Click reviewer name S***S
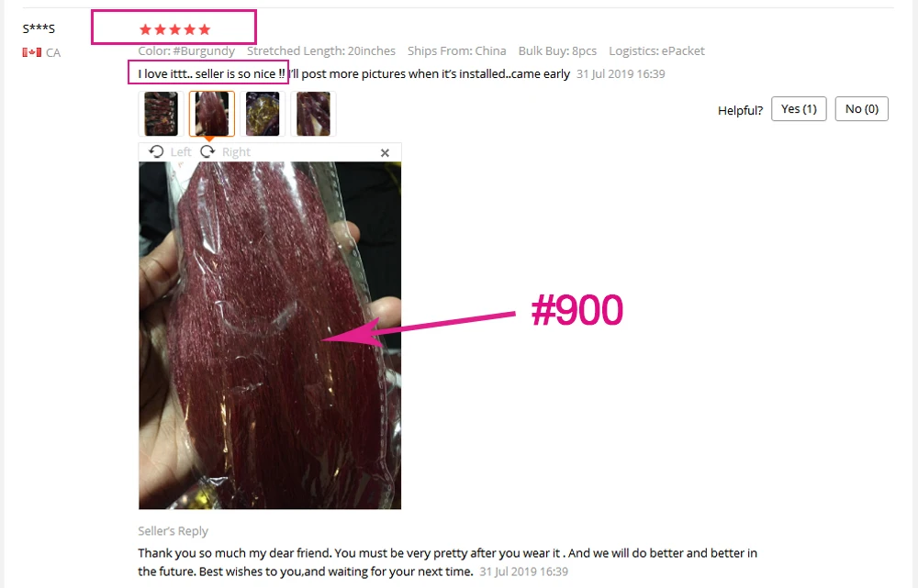The height and width of the screenshot is (588, 918). (39, 28)
